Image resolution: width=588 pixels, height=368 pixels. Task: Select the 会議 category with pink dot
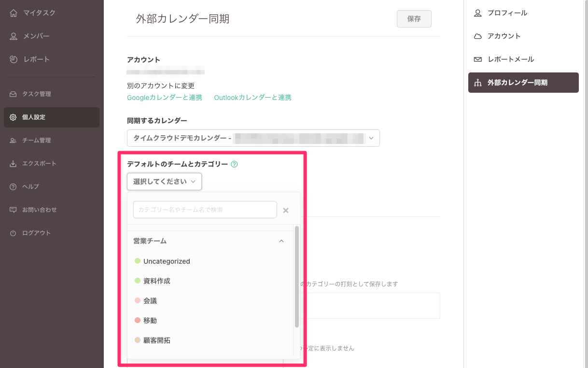click(x=150, y=301)
